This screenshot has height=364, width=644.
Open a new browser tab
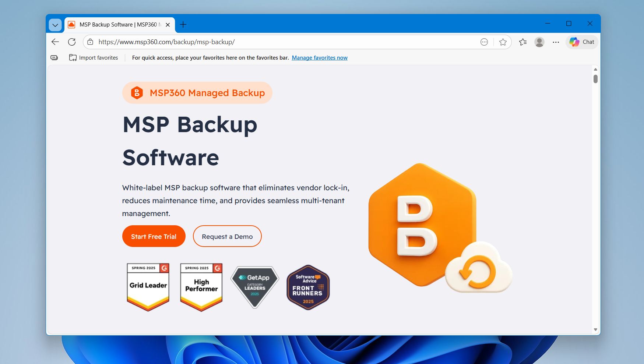(x=183, y=24)
